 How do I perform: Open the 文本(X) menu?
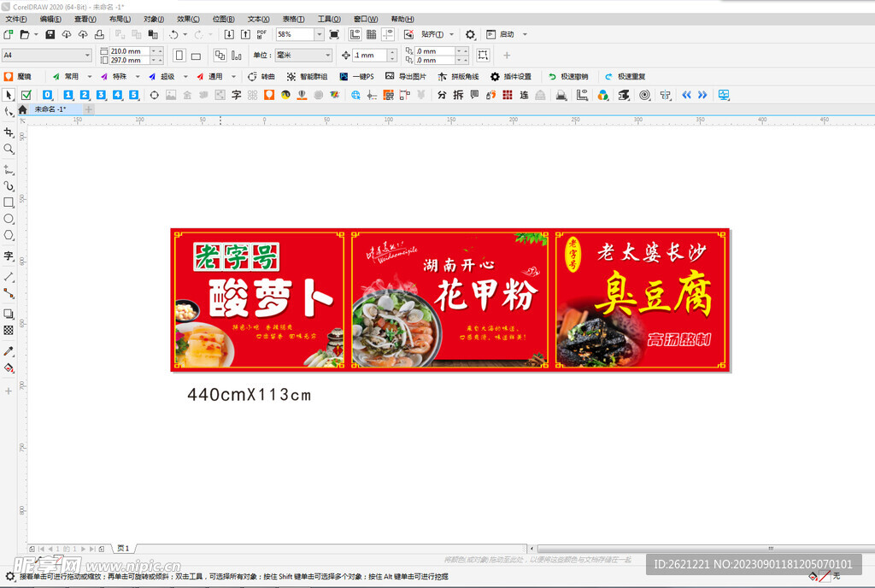pos(258,19)
